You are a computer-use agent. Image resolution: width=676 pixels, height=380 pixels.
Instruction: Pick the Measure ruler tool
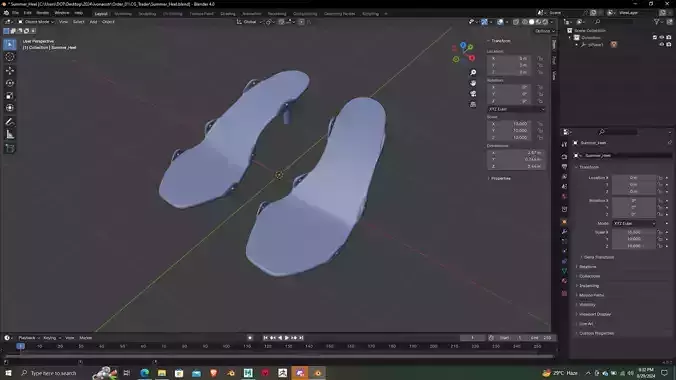pyautogui.click(x=10, y=135)
